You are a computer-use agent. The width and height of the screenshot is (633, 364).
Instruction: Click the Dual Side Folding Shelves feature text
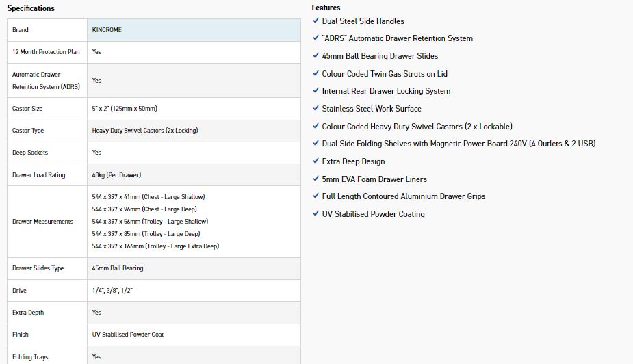[458, 144]
